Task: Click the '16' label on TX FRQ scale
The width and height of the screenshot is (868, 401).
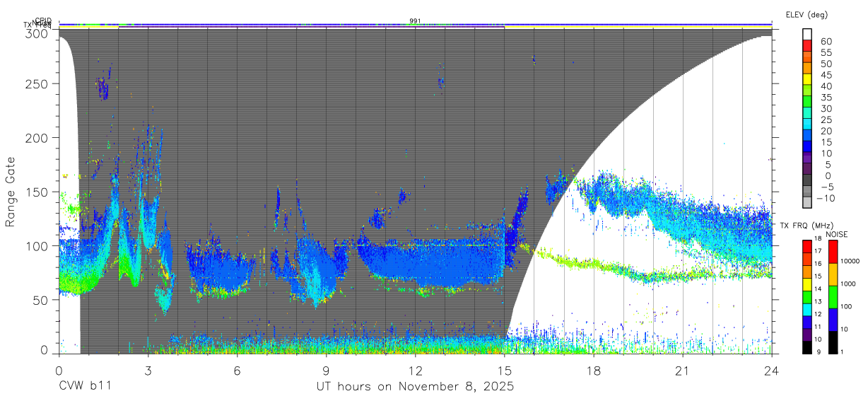Action: [x=818, y=264]
